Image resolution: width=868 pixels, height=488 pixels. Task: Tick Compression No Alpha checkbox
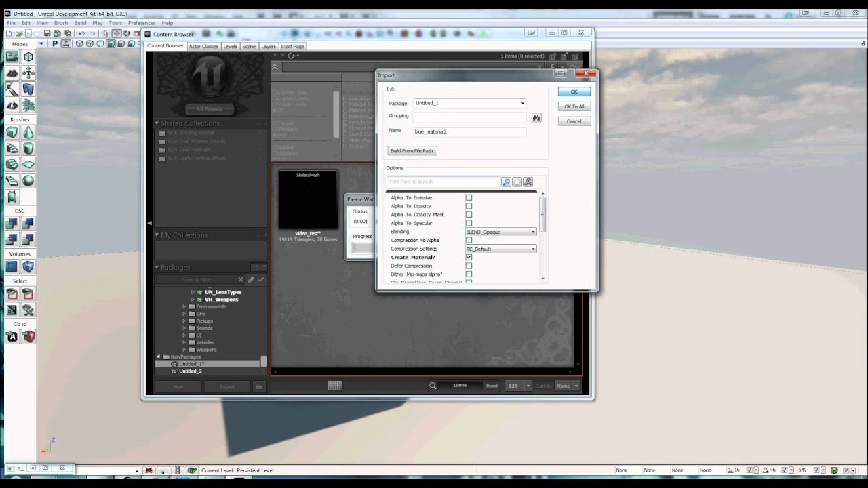coord(469,240)
